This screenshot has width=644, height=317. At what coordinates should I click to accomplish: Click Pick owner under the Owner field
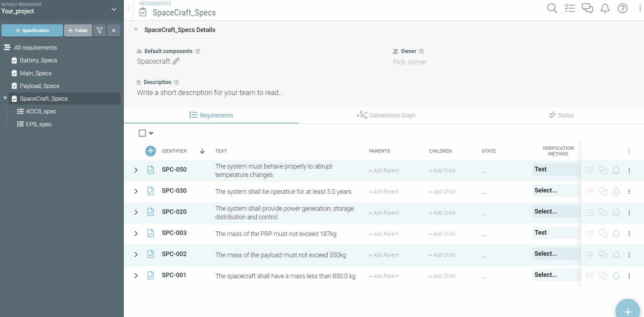(410, 62)
